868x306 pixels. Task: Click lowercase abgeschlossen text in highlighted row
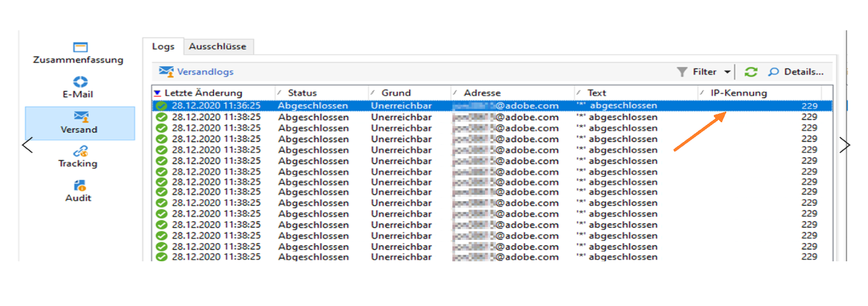(x=623, y=105)
